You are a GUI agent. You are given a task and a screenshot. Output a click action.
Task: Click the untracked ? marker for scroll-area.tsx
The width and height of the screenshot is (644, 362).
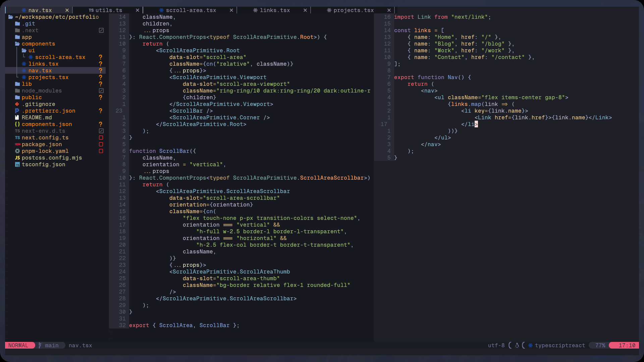pyautogui.click(x=101, y=57)
